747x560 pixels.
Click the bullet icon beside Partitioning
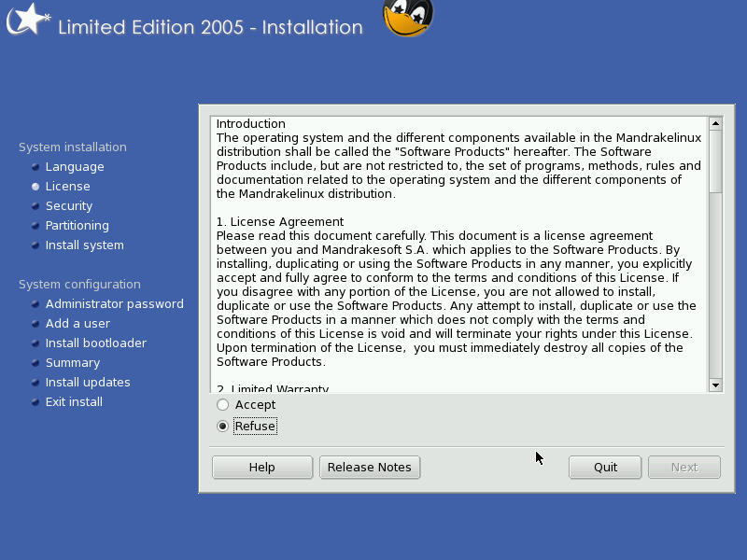[35, 226]
